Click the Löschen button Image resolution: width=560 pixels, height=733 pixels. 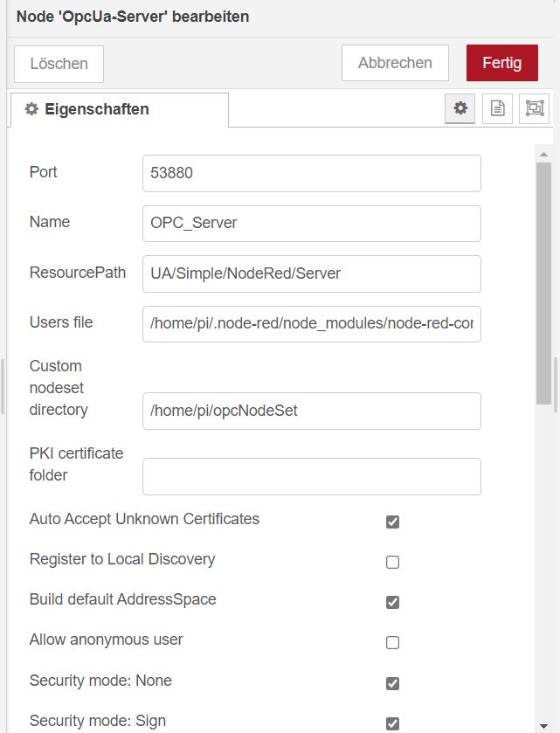tap(58, 63)
